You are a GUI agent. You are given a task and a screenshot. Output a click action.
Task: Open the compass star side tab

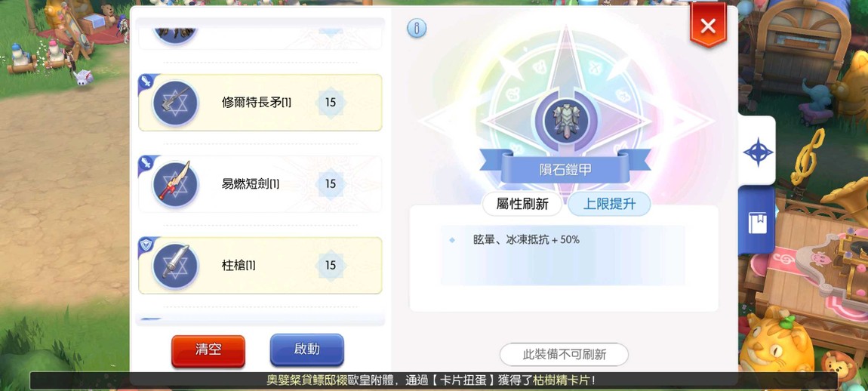(757, 151)
